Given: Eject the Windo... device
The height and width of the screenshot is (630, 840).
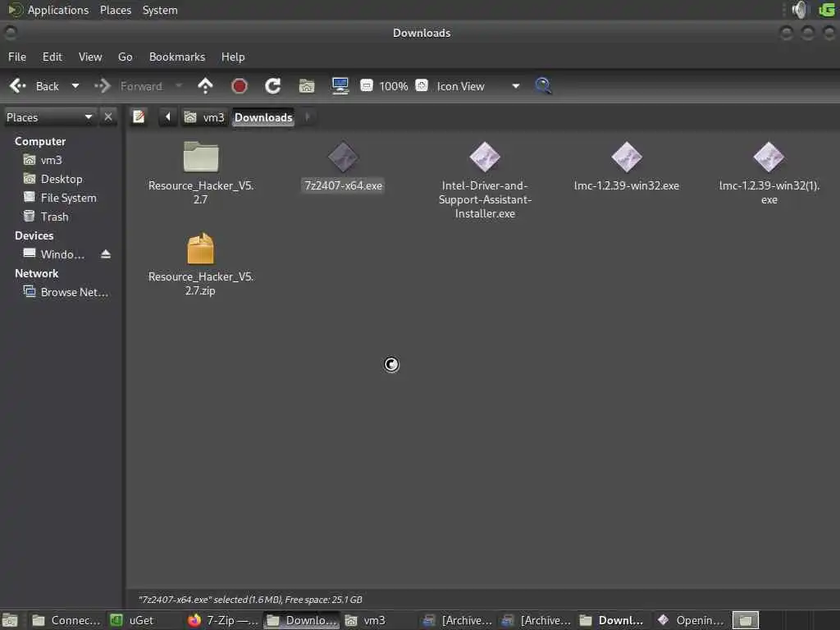Looking at the screenshot, I should pyautogui.click(x=106, y=254).
